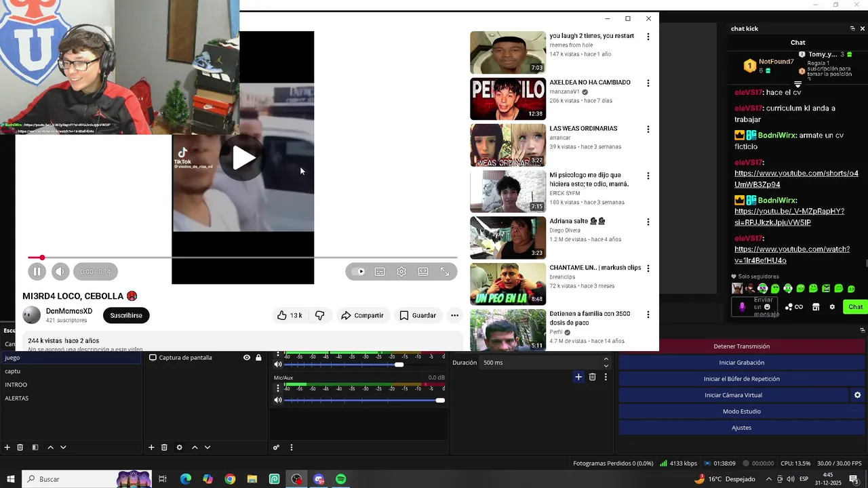Toggle subtitles in the YouTube player
The width and height of the screenshot is (868, 488).
point(380,272)
